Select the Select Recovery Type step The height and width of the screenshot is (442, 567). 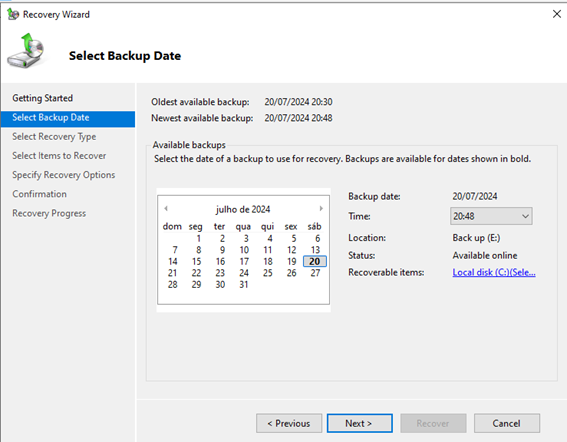(x=54, y=137)
